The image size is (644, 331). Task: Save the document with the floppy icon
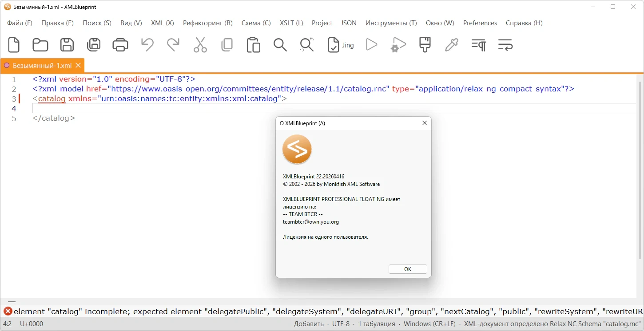pyautogui.click(x=67, y=45)
